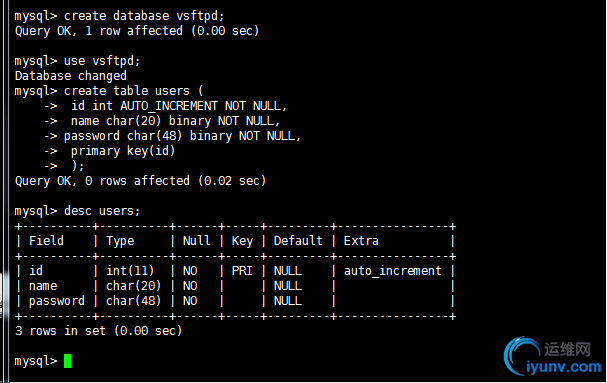Click the 'use vsftpd;' command text

pos(102,61)
